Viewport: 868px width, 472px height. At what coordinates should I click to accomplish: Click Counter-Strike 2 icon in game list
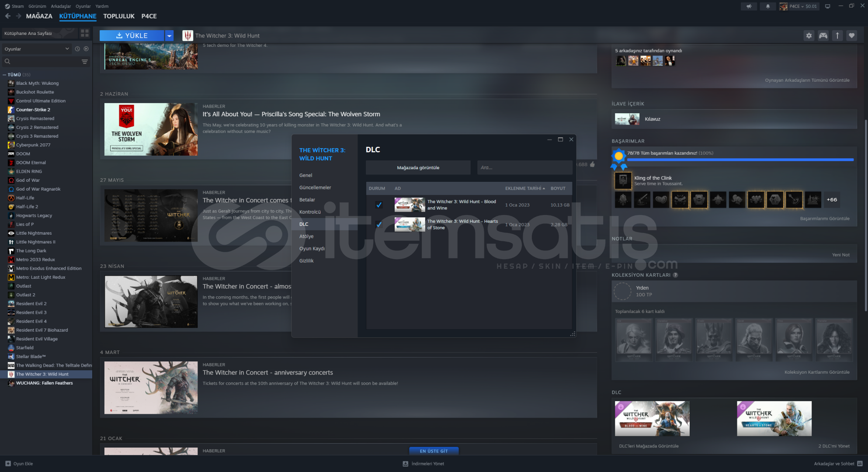(x=11, y=110)
